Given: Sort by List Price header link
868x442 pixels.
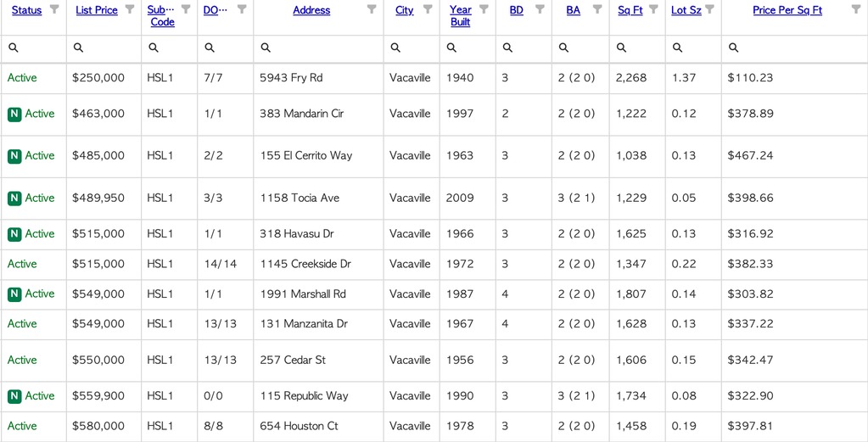Looking at the screenshot, I should (97, 10).
